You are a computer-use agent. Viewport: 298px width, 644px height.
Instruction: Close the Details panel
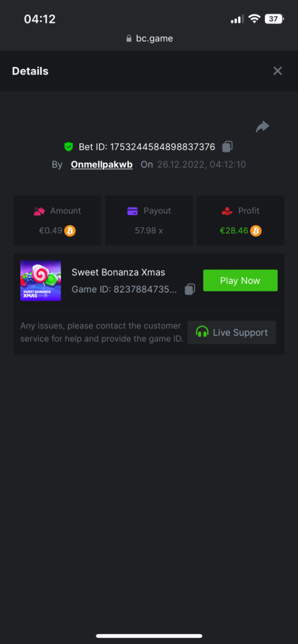(x=278, y=71)
